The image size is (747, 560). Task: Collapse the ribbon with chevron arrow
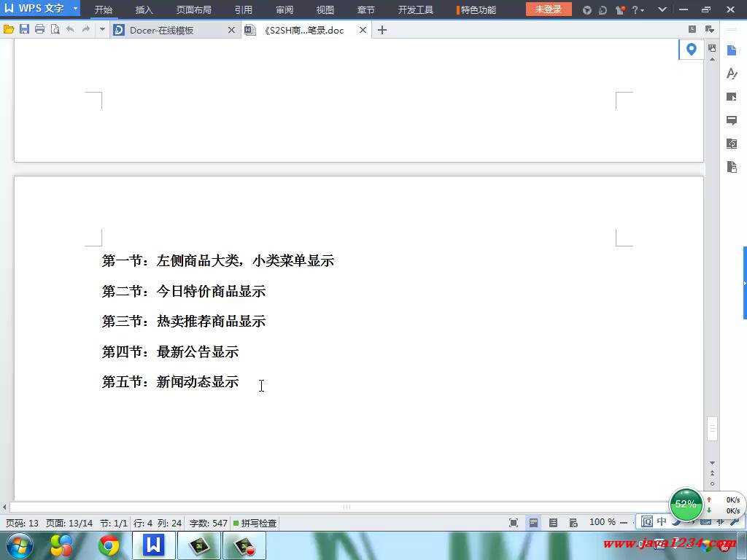coord(662,9)
